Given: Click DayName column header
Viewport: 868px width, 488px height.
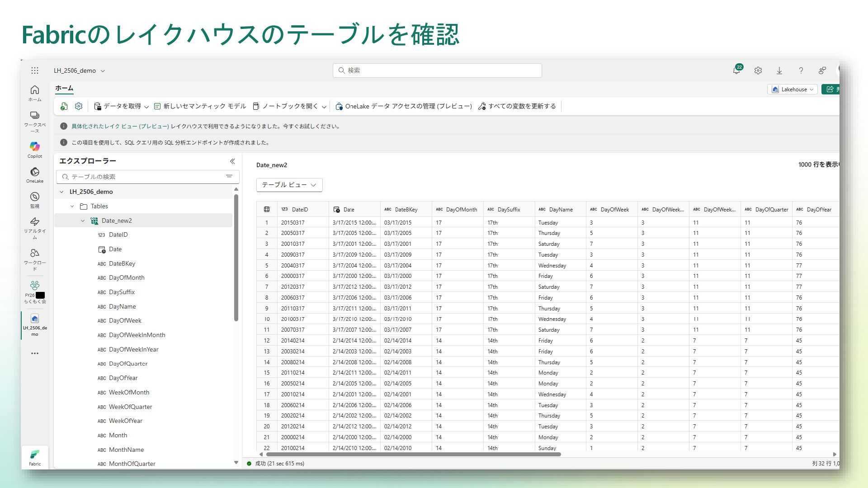Looking at the screenshot, I should click(561, 210).
